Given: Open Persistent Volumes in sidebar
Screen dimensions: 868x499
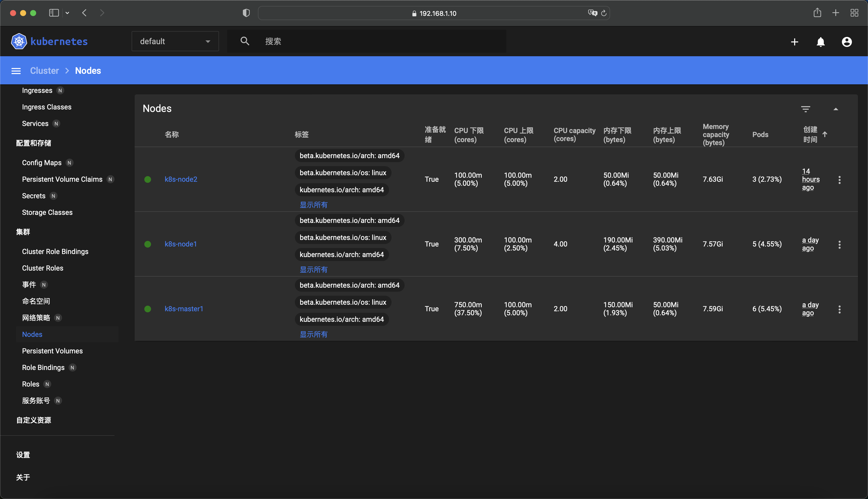Looking at the screenshot, I should [x=52, y=351].
